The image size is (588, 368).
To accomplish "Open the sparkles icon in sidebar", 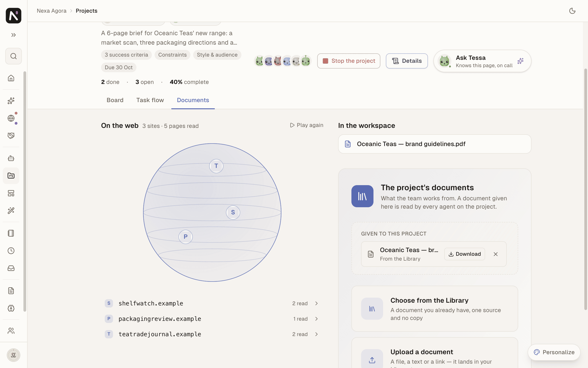I will point(11,101).
